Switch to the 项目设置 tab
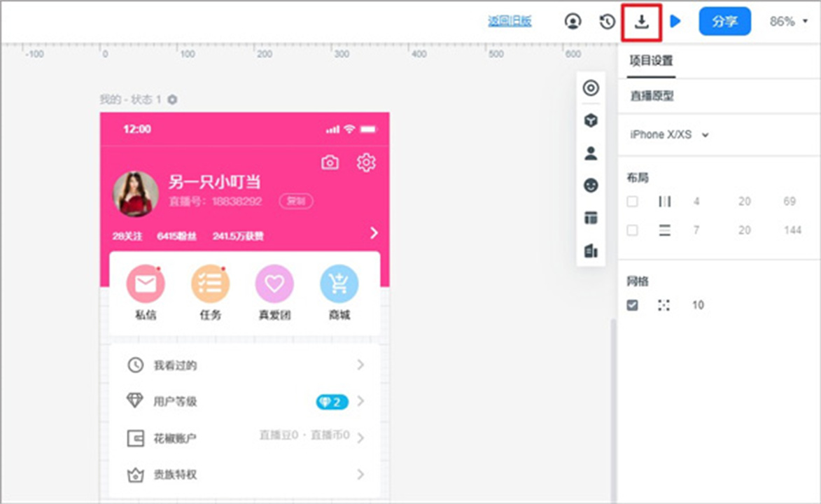 pos(651,61)
